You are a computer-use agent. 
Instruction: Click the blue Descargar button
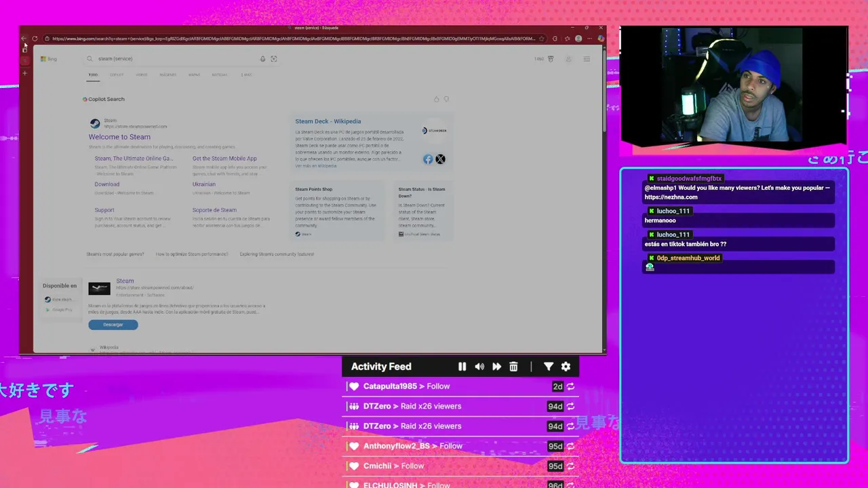pos(113,325)
